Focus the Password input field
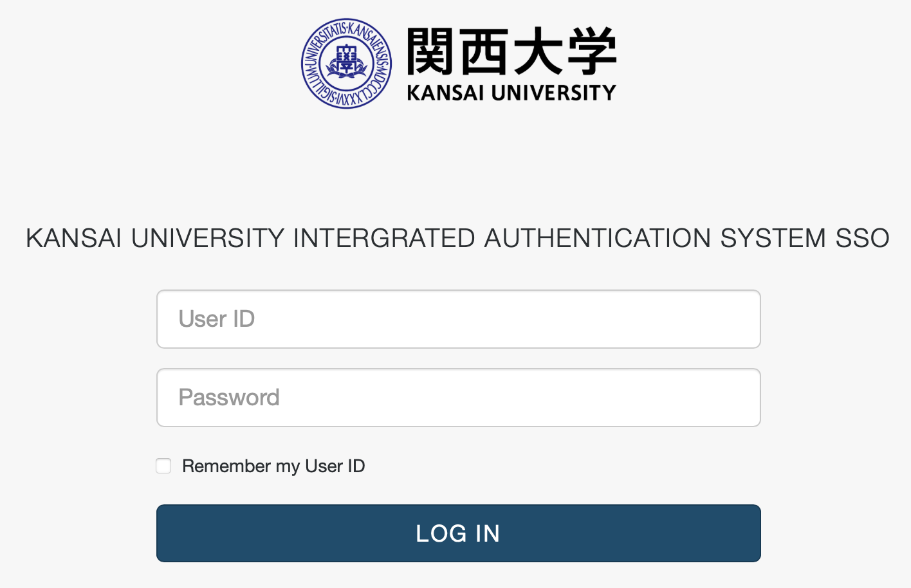The height and width of the screenshot is (588, 911). [459, 398]
